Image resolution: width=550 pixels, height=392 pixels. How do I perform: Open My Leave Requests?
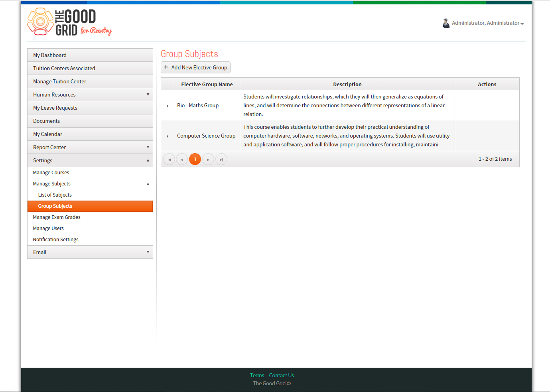[x=90, y=108]
